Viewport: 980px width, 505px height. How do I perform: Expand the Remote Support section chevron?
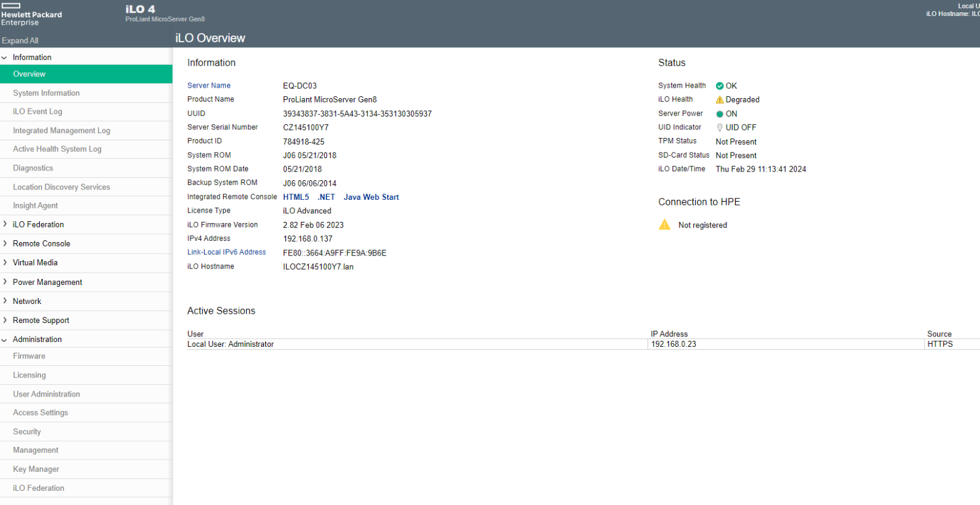(x=4, y=320)
